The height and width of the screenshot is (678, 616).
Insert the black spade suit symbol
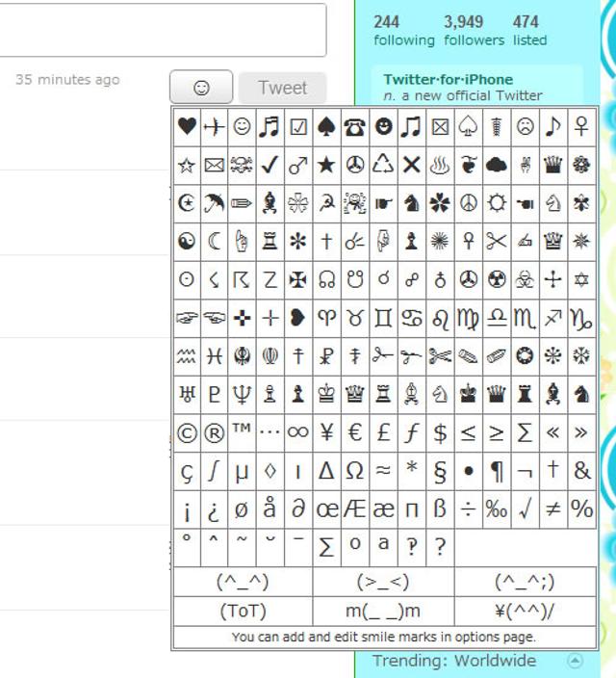(327, 127)
